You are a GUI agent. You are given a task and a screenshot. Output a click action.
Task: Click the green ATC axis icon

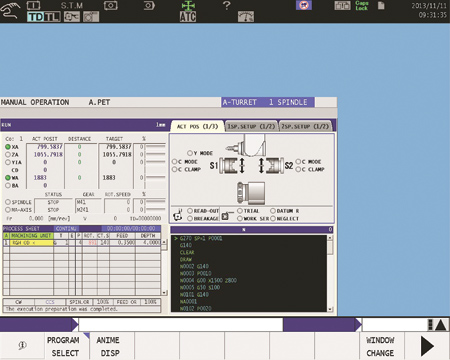(188, 12)
